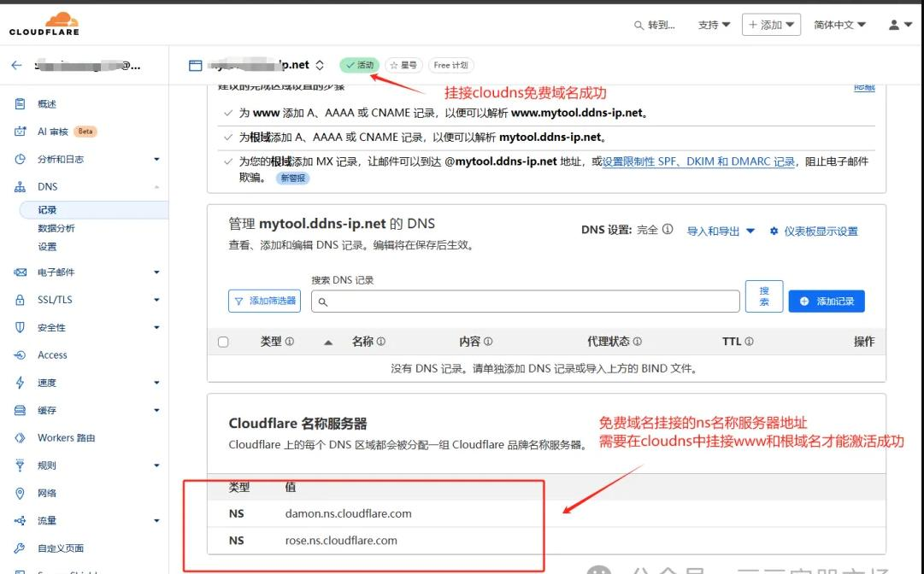Click the SSL/TLS lock icon
This screenshot has height=574, width=924.
(20, 300)
